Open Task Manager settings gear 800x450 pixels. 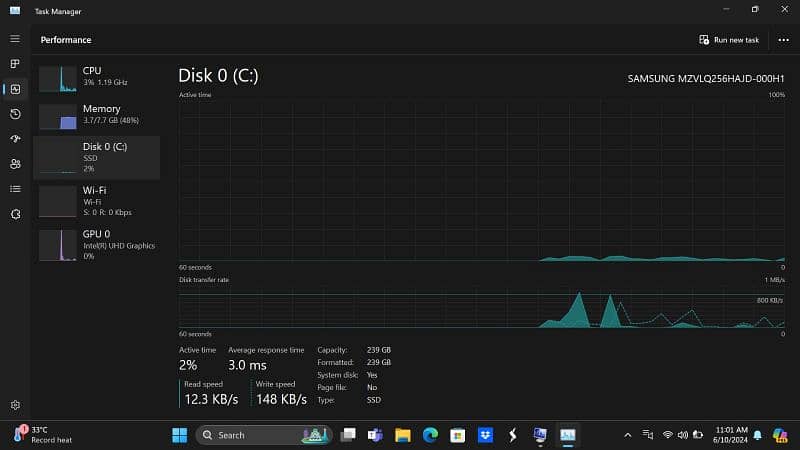(15, 405)
